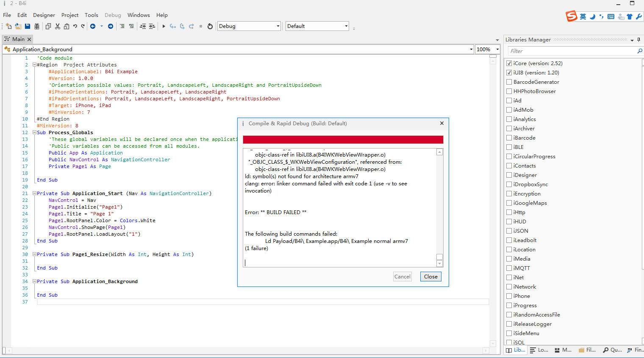
Task: Increase indent of selected lines
Action: (152, 26)
